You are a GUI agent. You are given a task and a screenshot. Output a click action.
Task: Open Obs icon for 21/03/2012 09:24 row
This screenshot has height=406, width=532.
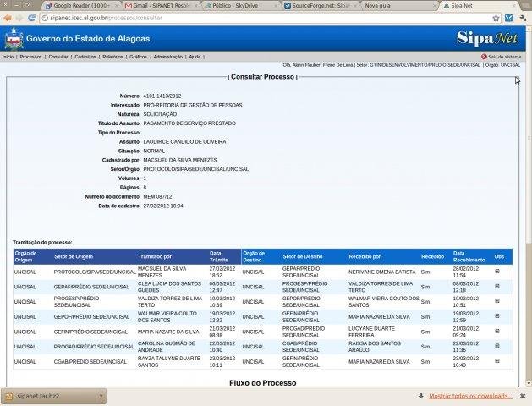[497, 331]
